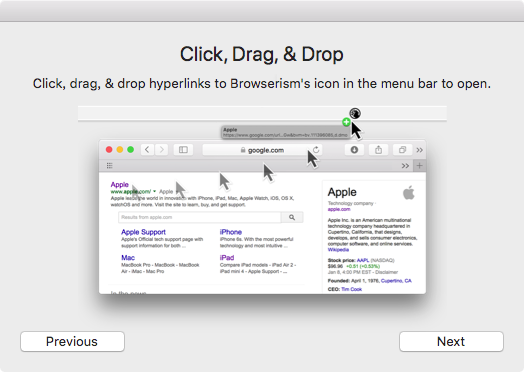Open the show all tabs icon

coord(402,150)
